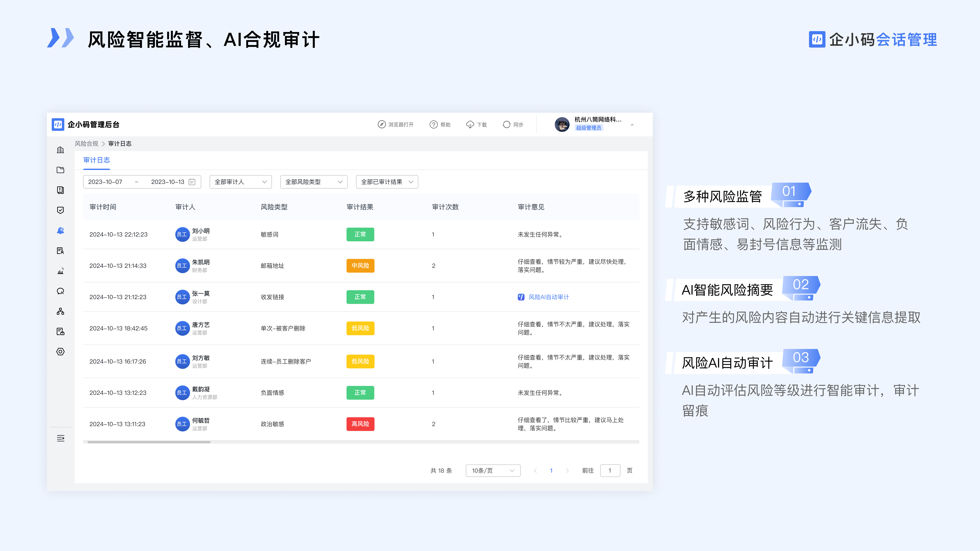
Task: Open the bar chart statistics sidebar icon
Action: (x=61, y=271)
